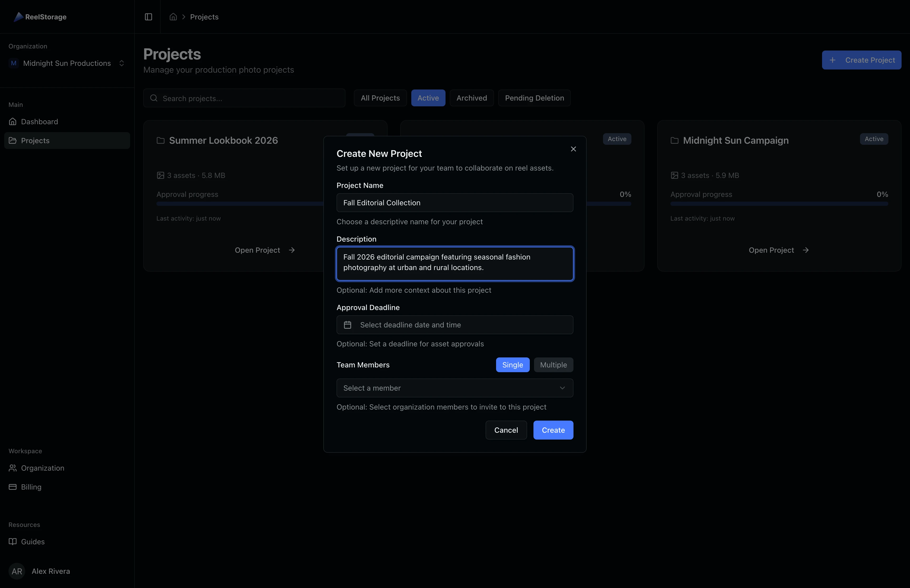Select the Dashboard item in the sidebar
910x588 pixels.
[x=39, y=121]
